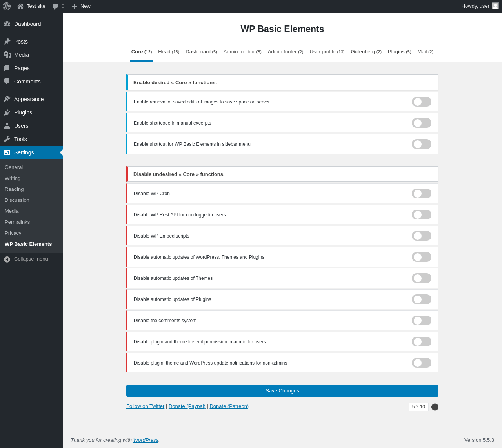Click the Posts pushpin icon

(x=7, y=42)
